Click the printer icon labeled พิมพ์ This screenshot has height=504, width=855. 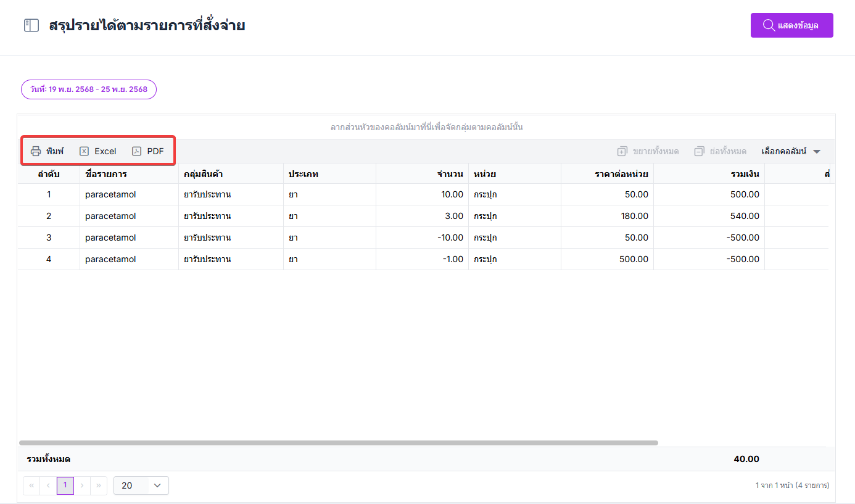36,151
